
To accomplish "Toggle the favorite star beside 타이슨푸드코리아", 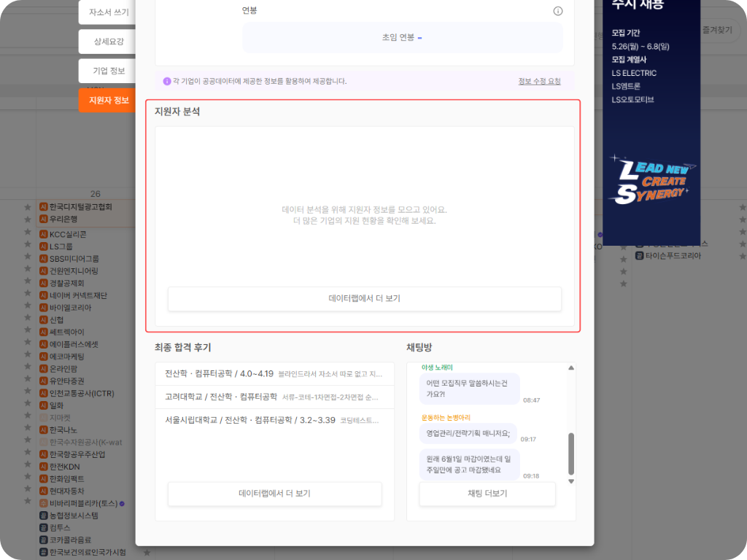I will pos(624,257).
